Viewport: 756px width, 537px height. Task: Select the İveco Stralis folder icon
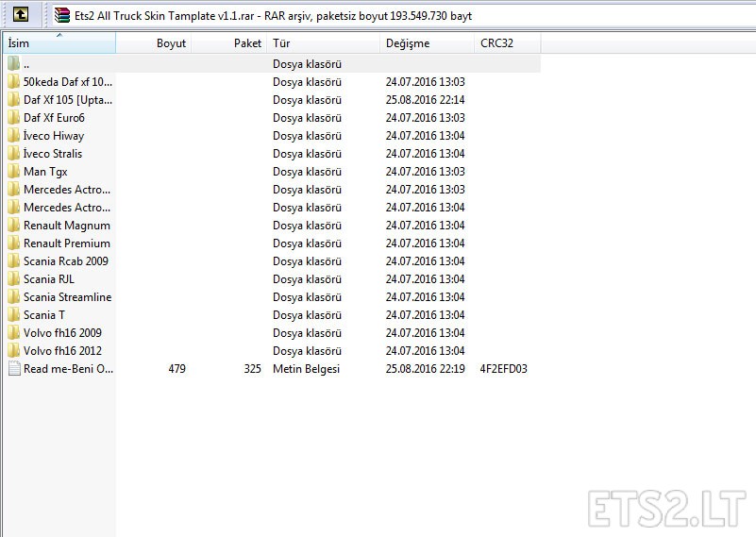(x=14, y=153)
